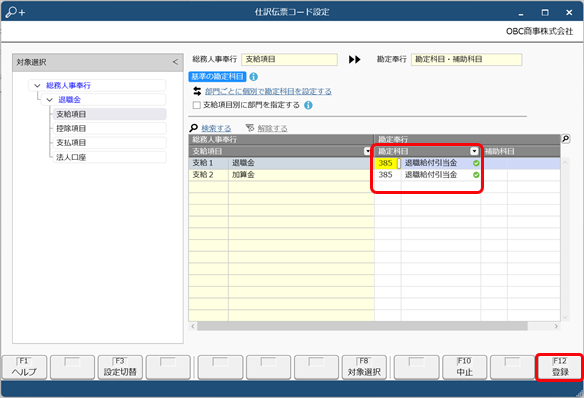Click the F3 設定切替 button
This screenshot has height=398, width=584.
(x=120, y=367)
